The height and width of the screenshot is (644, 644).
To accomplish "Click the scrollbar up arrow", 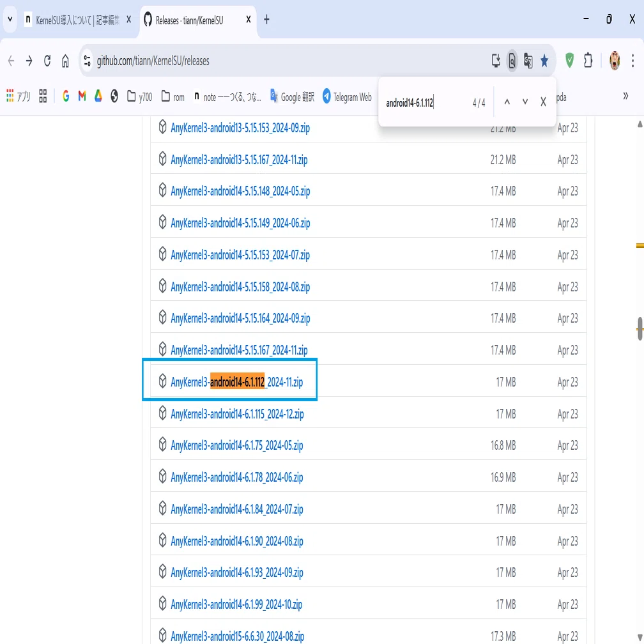I will [x=640, y=124].
